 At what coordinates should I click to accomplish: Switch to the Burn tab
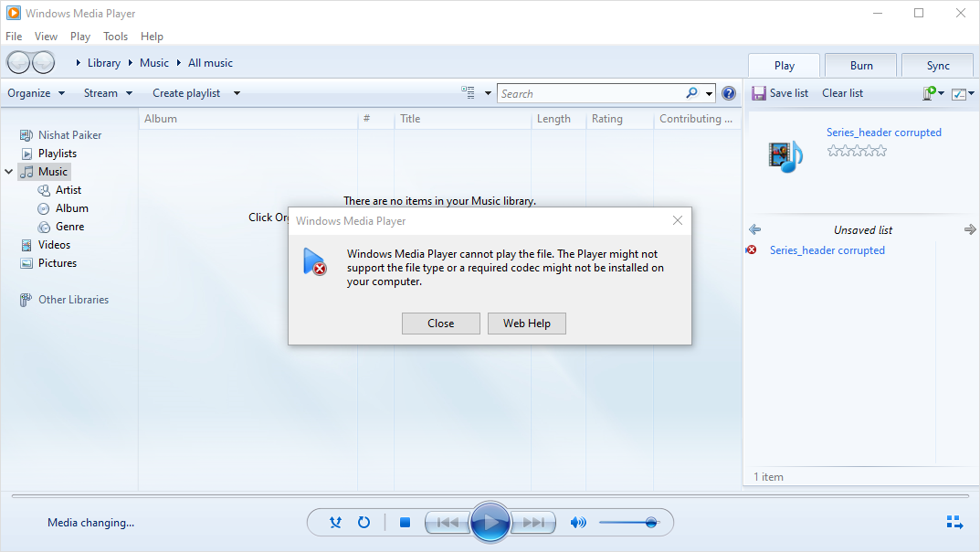(860, 66)
